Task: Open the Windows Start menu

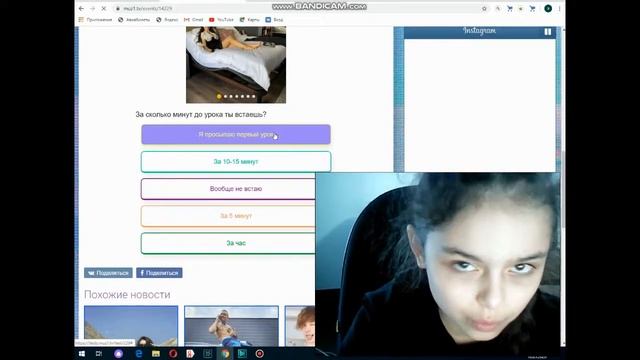Action: click(82, 353)
